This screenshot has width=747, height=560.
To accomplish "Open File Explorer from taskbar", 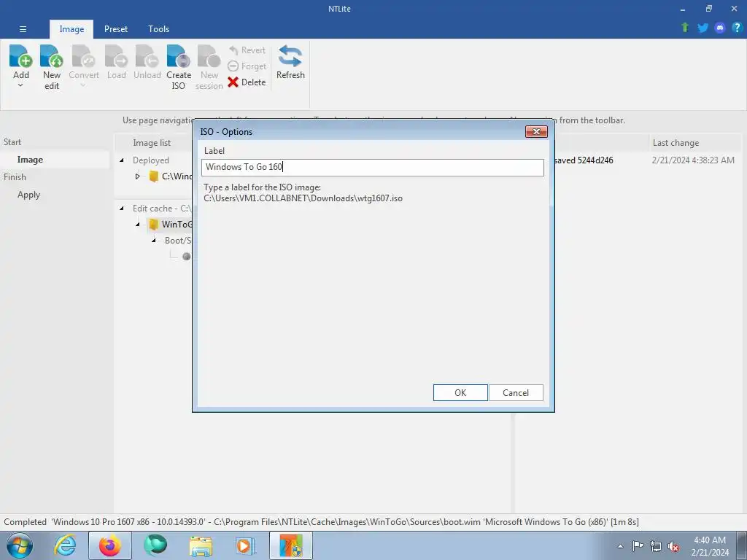I will [x=201, y=545].
